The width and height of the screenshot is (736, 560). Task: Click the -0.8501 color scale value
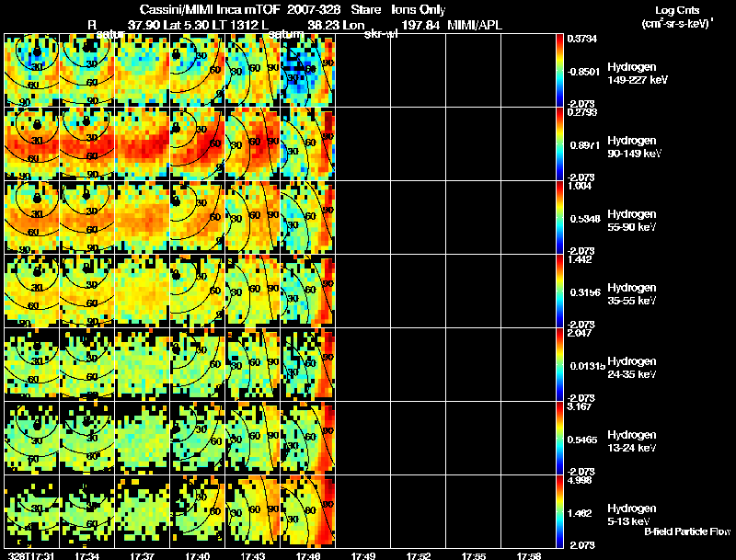pyautogui.click(x=583, y=72)
